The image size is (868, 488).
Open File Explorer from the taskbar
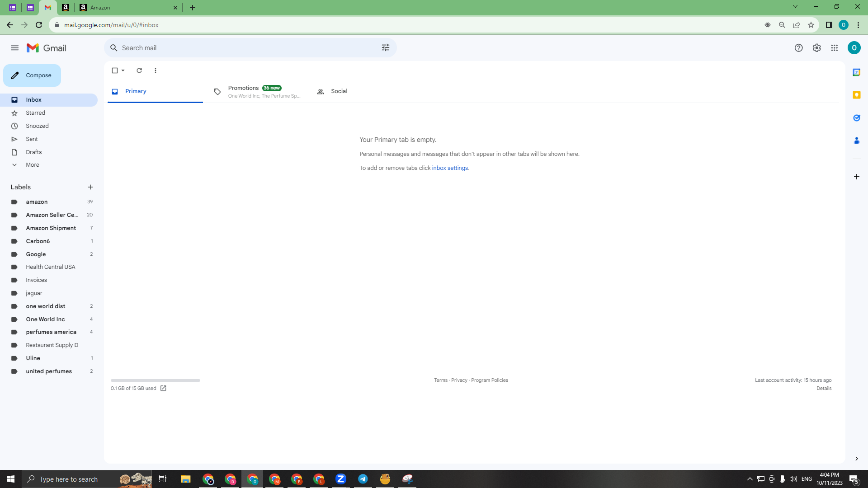pyautogui.click(x=185, y=479)
